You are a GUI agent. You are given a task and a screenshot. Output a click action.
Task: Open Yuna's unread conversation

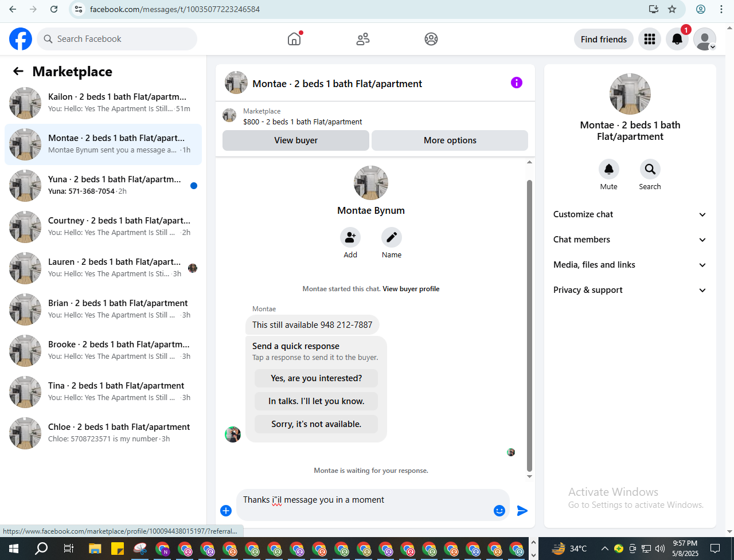(x=103, y=186)
